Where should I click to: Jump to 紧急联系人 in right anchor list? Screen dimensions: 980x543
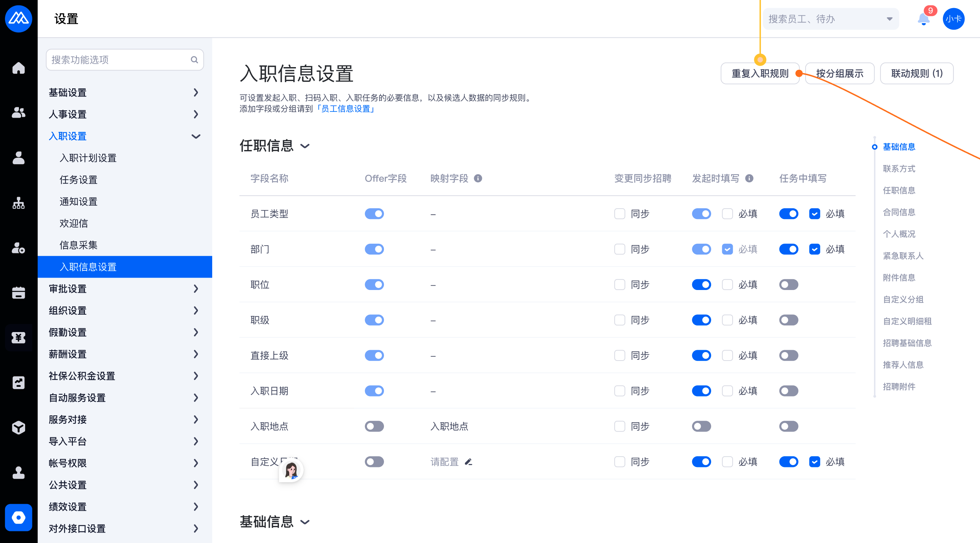tap(903, 256)
